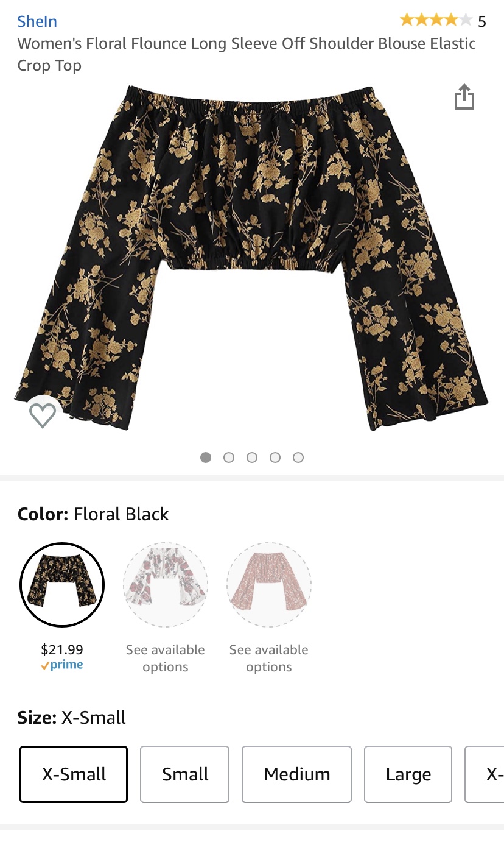Select size Large
Viewport: 504px width, 845px height.
(408, 774)
